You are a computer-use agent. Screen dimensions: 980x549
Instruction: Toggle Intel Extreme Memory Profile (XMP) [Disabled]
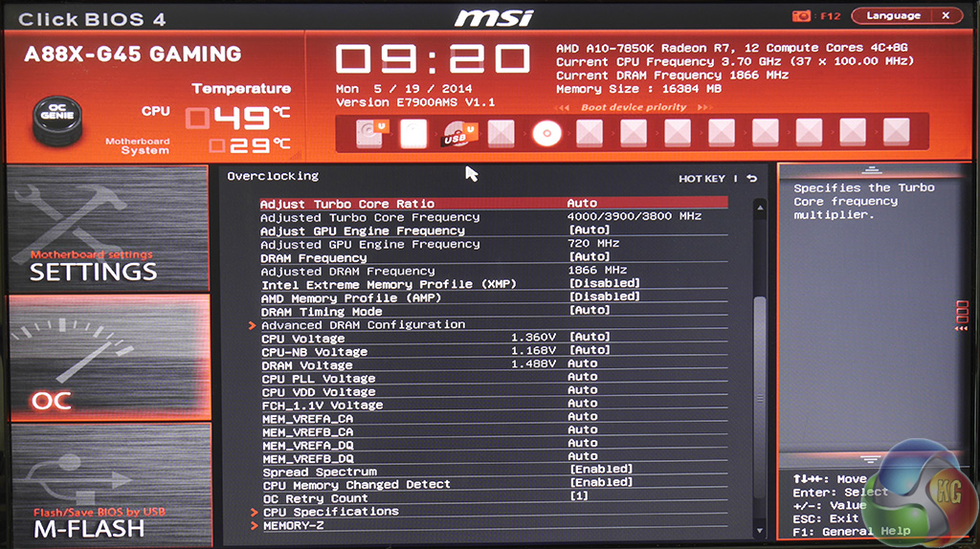[605, 283]
